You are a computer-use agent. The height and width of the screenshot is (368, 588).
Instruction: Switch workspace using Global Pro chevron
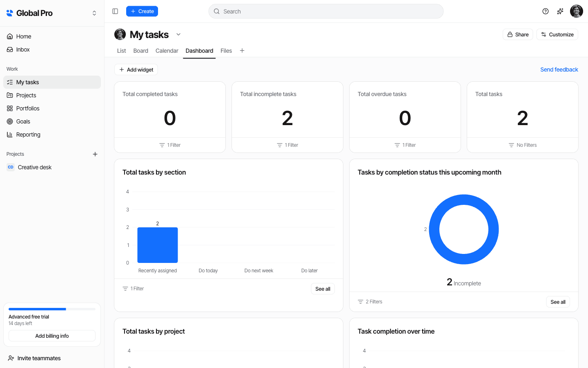pos(94,13)
